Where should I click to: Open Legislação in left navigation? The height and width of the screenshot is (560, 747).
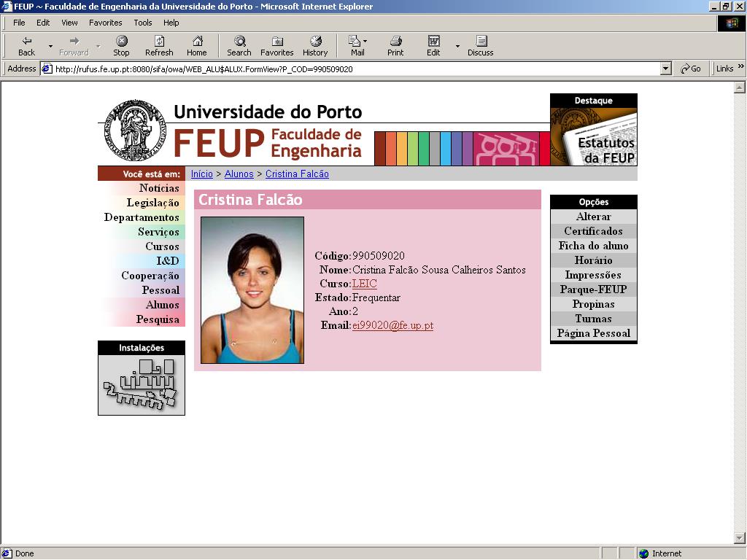[x=153, y=203]
